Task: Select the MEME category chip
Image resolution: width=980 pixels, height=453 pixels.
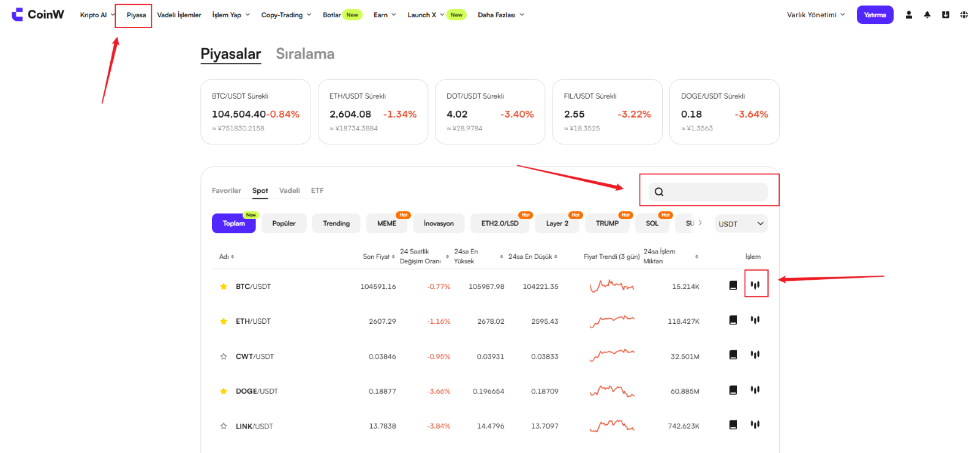Action: click(x=387, y=223)
